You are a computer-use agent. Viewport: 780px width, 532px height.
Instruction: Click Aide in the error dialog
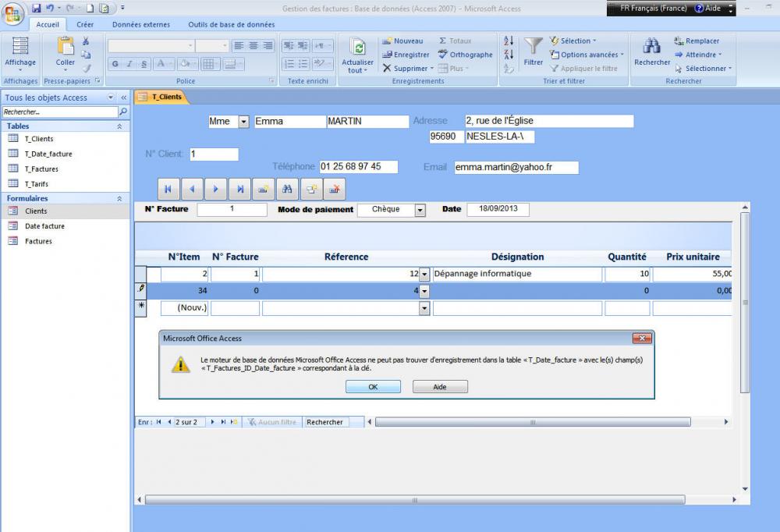click(x=440, y=387)
